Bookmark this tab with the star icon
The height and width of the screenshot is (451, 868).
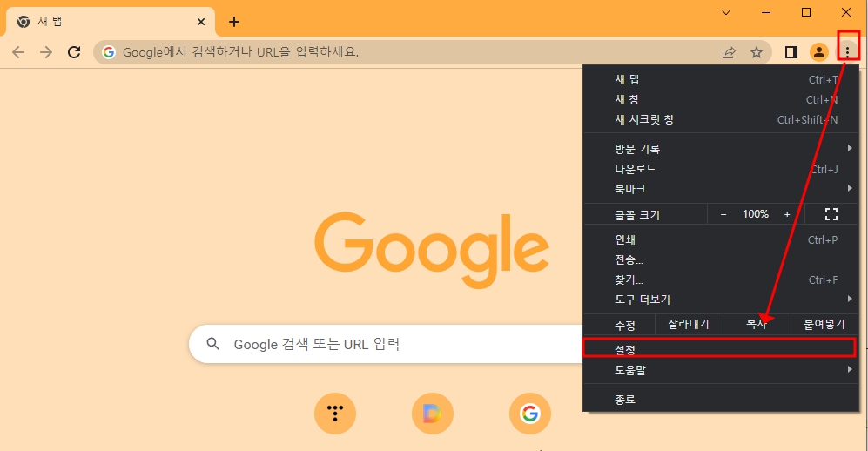[757, 52]
